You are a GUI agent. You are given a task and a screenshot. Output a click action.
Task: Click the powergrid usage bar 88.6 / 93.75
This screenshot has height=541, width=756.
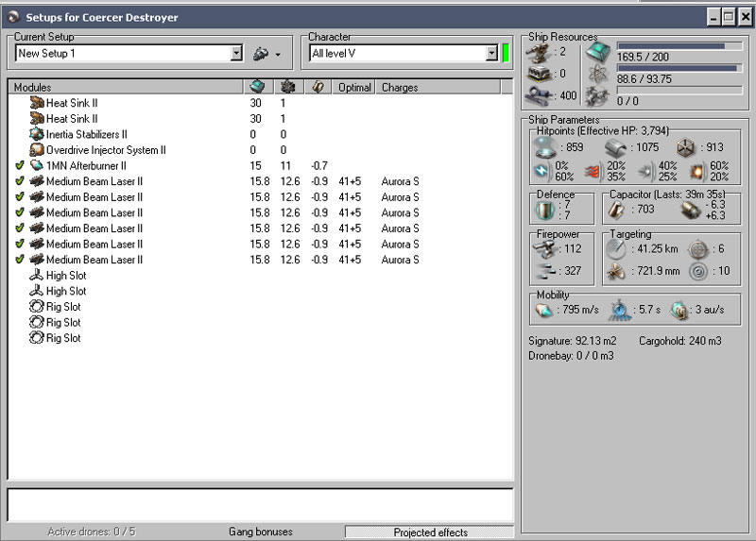pos(679,68)
